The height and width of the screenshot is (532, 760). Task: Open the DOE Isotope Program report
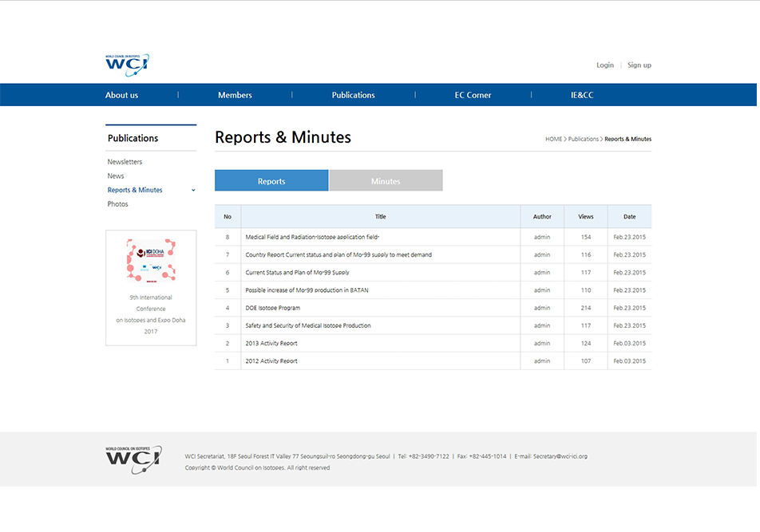coord(273,308)
